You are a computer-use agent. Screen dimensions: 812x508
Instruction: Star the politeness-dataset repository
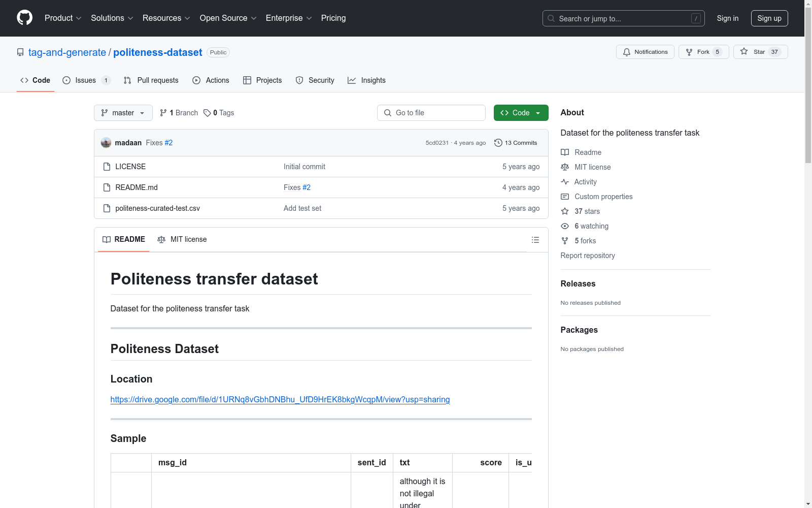(760, 52)
